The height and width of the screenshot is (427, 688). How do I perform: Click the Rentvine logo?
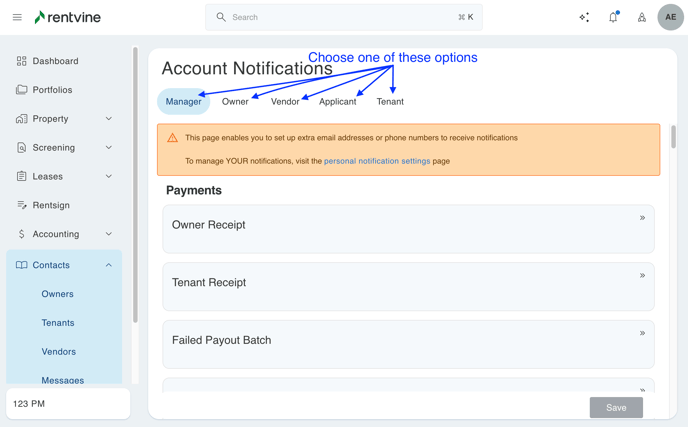(67, 17)
